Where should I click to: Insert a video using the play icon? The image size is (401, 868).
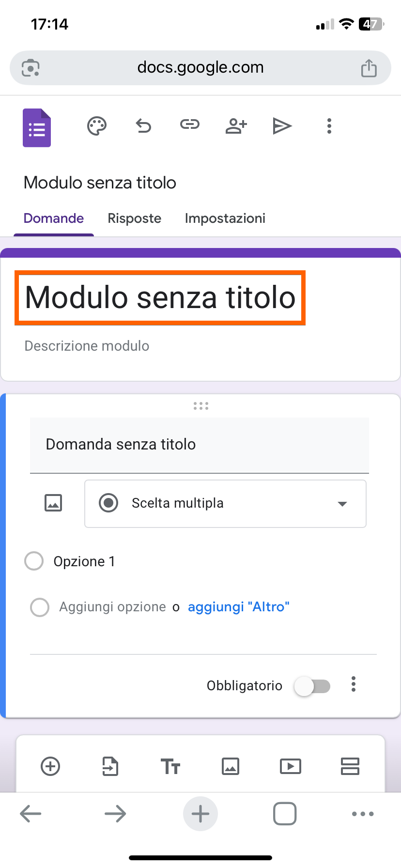[291, 766]
